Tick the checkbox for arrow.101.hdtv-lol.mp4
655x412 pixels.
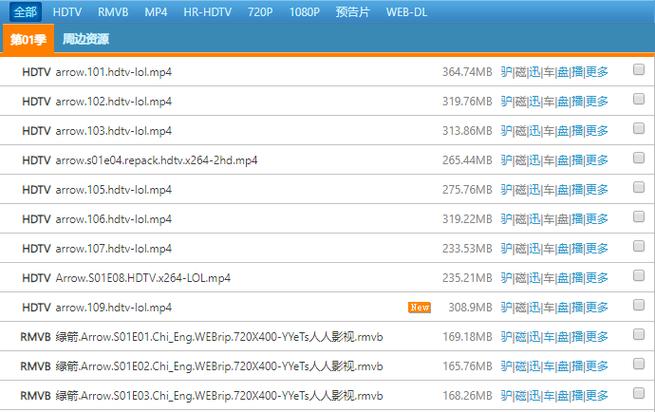638,71
